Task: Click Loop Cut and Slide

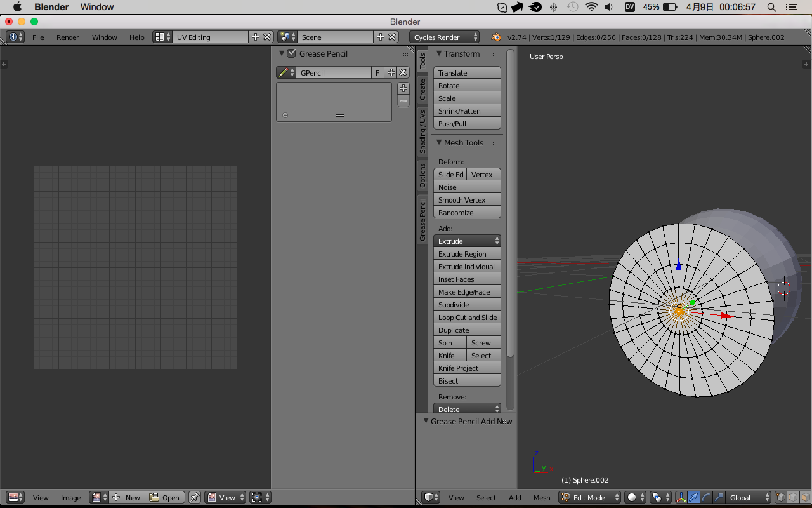Action: tap(467, 317)
